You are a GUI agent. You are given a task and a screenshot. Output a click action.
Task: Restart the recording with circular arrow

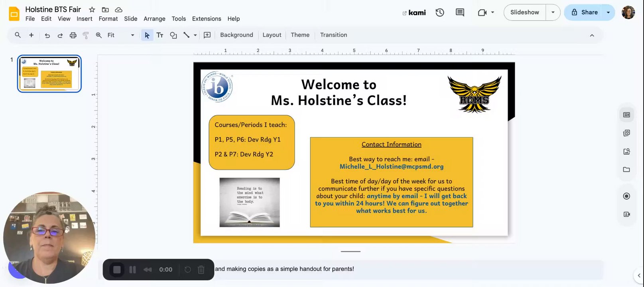coord(187,270)
